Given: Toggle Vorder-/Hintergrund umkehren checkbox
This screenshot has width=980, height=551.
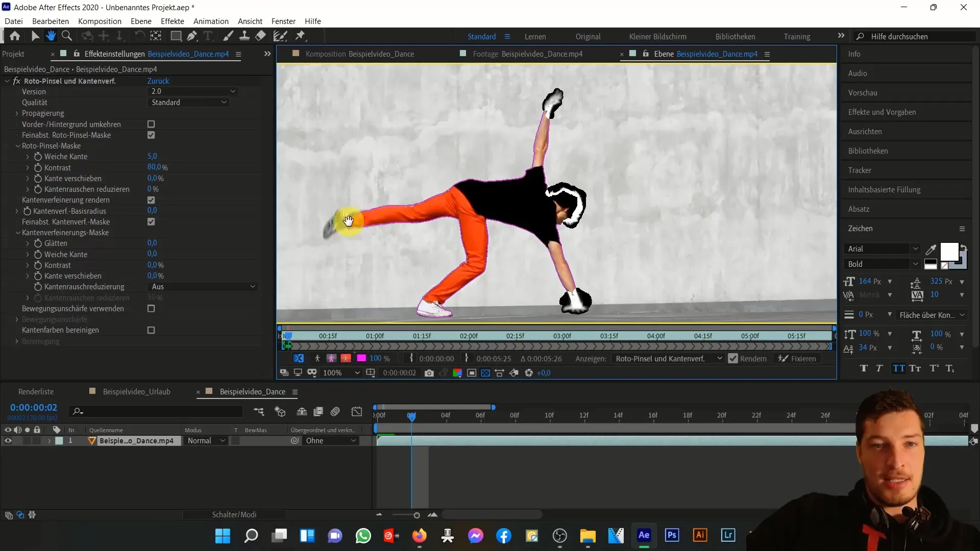Looking at the screenshot, I should pos(152,124).
